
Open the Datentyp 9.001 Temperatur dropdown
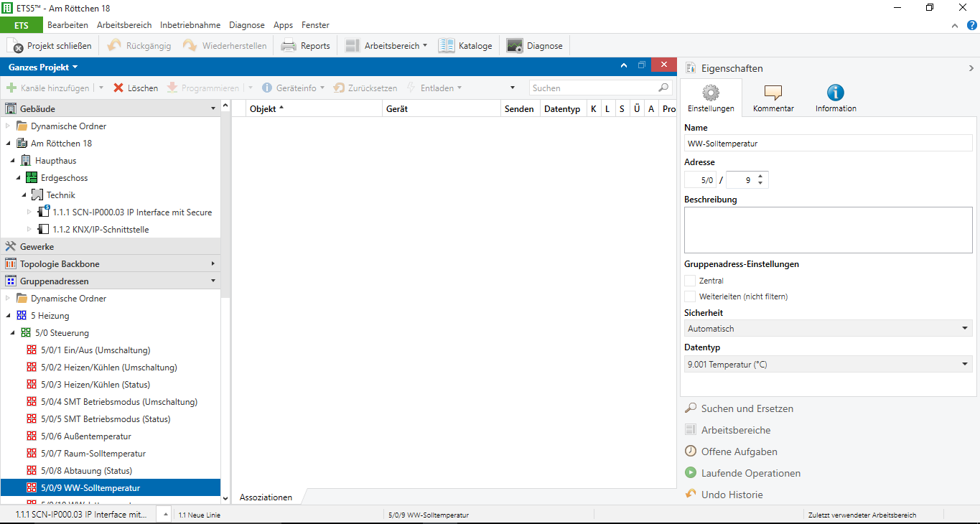pos(828,365)
